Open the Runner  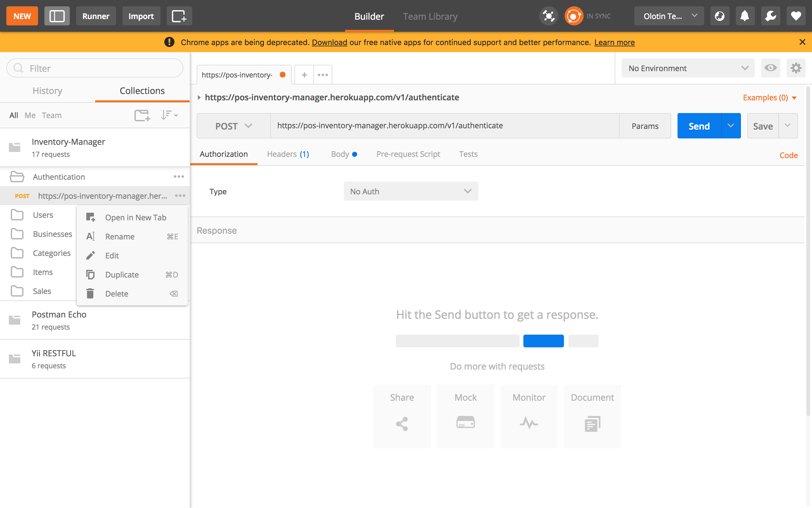click(x=96, y=16)
